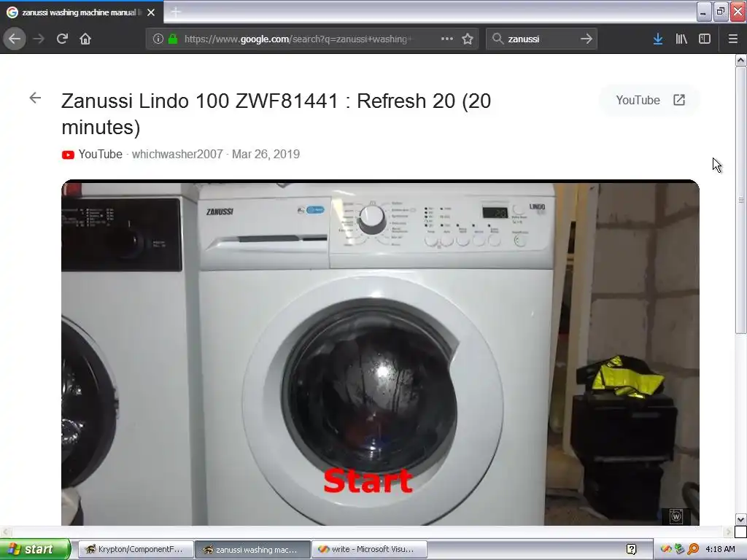Bookmark this page with the star

pos(468,39)
